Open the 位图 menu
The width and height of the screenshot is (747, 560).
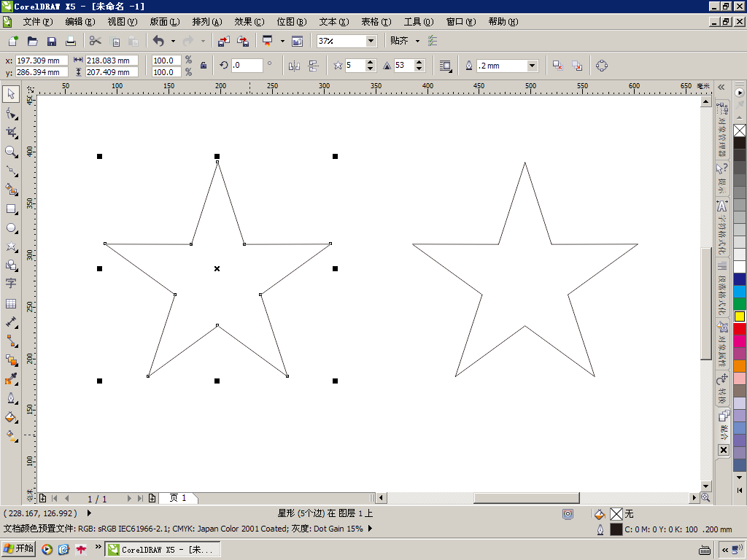(292, 22)
